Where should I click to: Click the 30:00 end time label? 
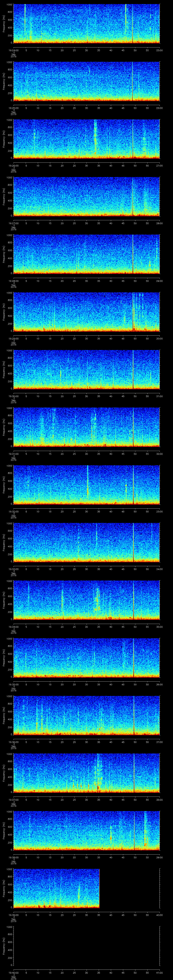tap(159, 339)
